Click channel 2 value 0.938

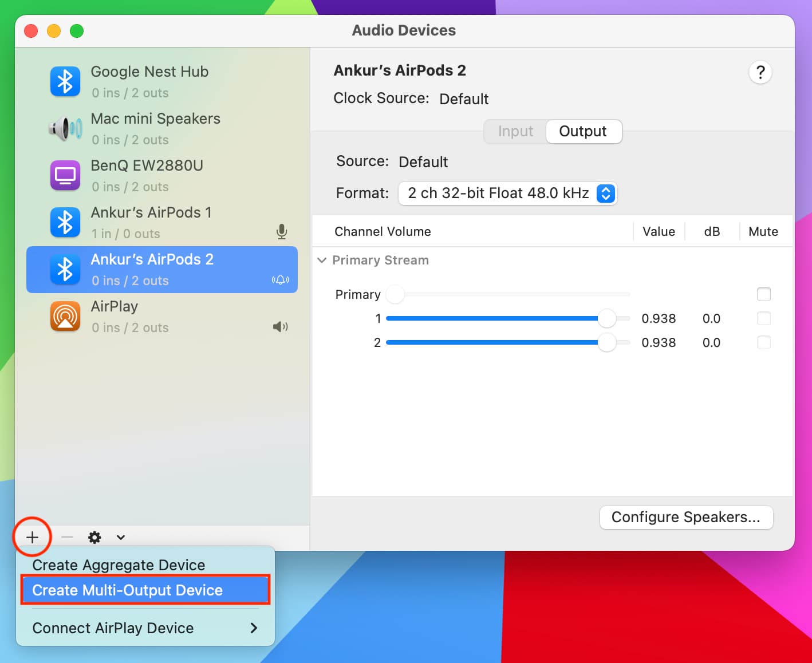659,342
